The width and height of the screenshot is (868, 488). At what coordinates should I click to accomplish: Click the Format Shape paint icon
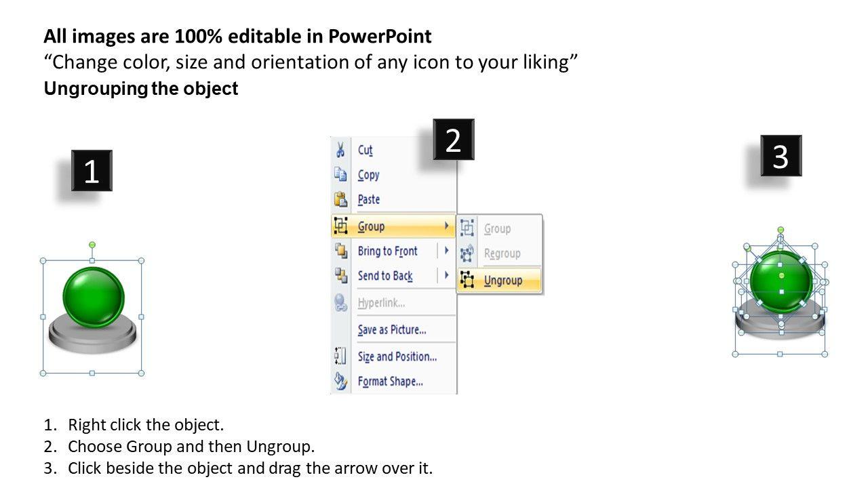pyautogui.click(x=340, y=382)
